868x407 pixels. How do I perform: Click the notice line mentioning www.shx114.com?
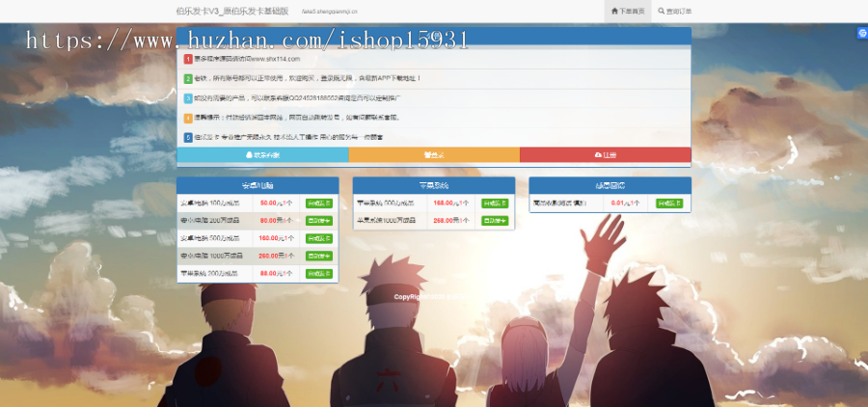434,59
